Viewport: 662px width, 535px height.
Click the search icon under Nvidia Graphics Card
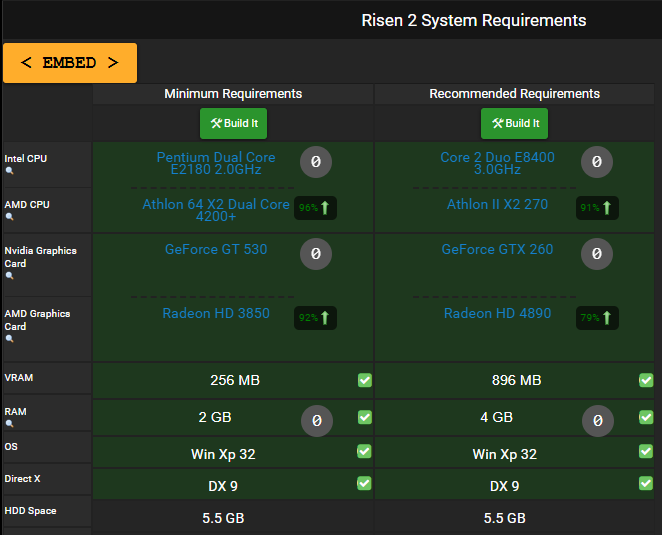10,276
